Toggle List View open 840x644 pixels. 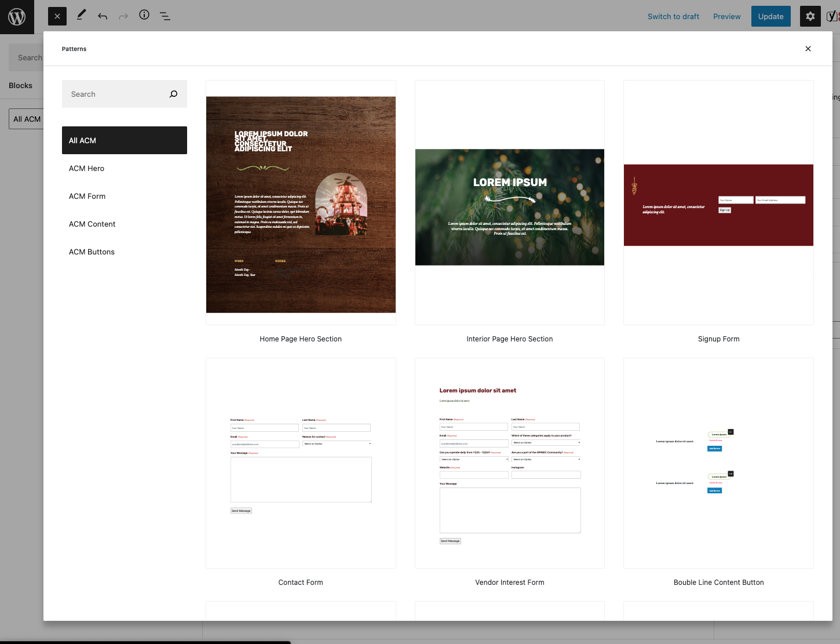165,16
